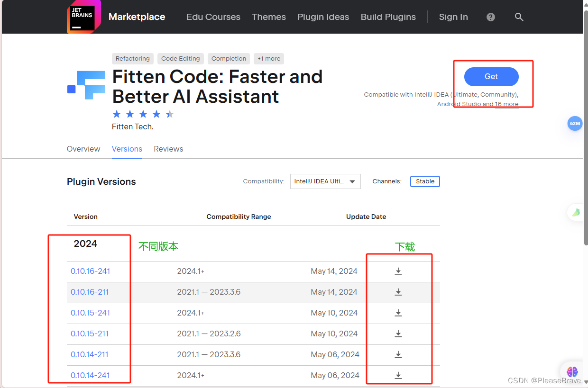Click the May 10, 2024 date for 0.10.15-241

click(334, 313)
